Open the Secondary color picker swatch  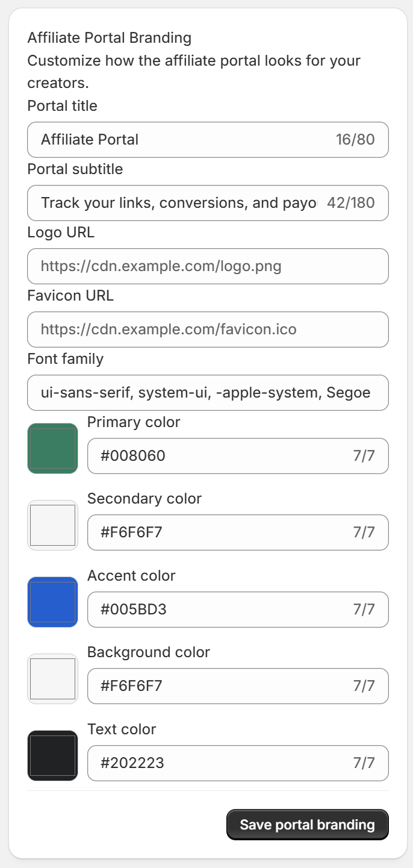click(x=52, y=525)
